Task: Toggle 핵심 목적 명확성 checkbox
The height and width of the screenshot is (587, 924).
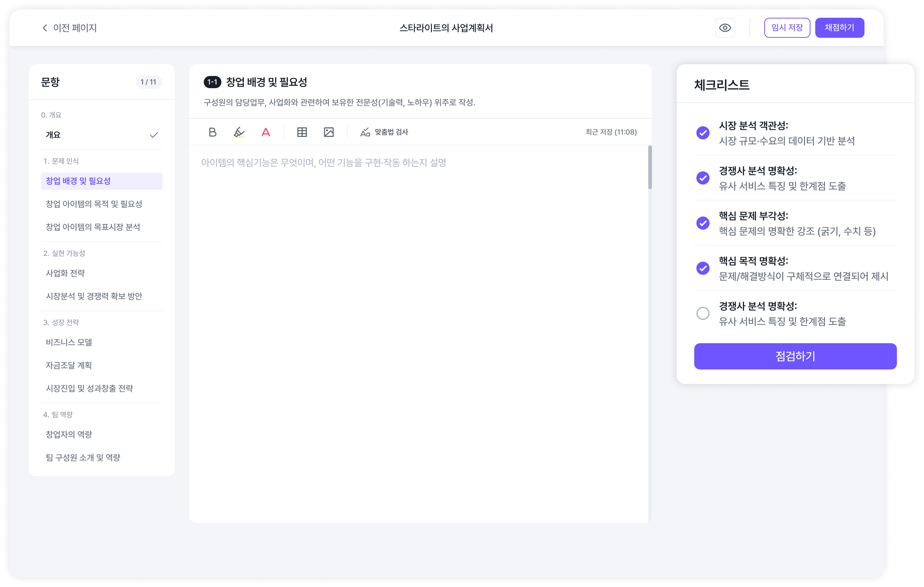Action: pos(703,268)
